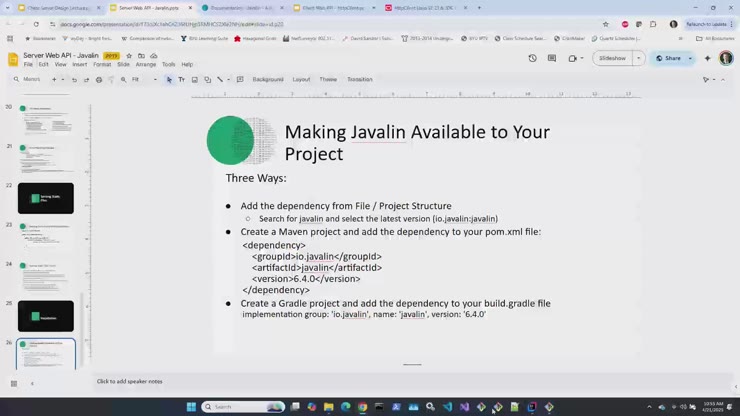Expand the Share options dropdown
The height and width of the screenshot is (416, 740).
pyautogui.click(x=690, y=58)
